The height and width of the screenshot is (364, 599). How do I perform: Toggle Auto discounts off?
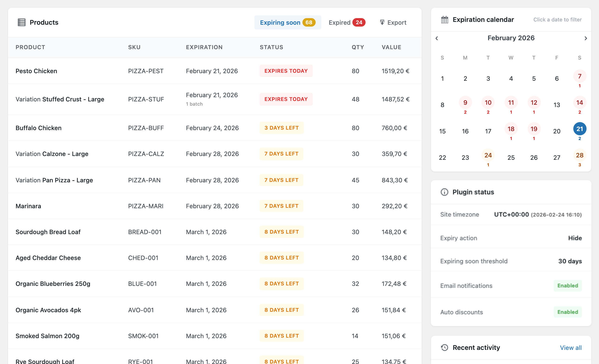[x=567, y=312]
